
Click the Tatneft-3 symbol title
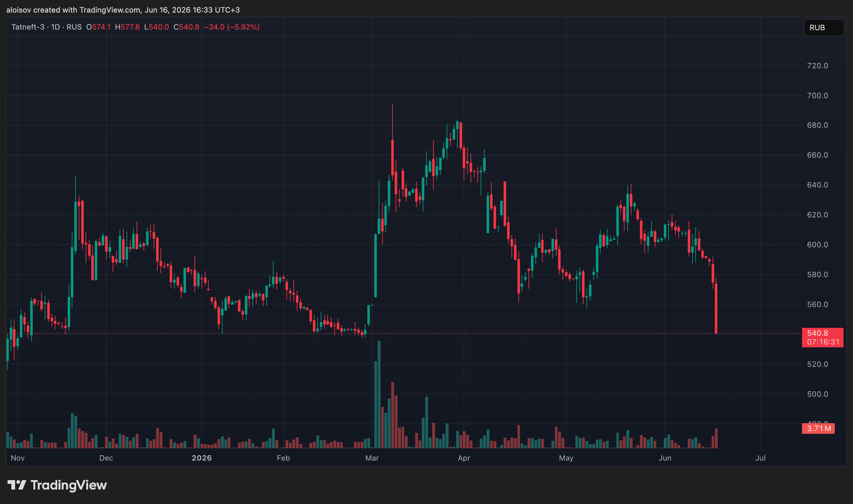tap(28, 27)
